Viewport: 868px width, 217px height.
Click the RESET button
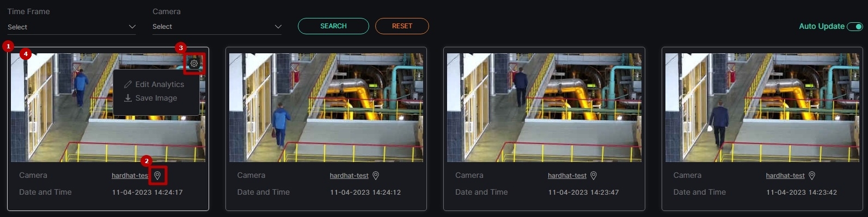tap(402, 26)
